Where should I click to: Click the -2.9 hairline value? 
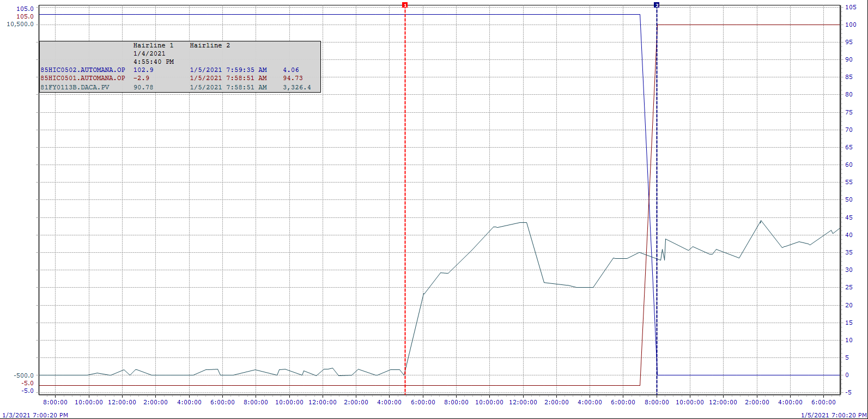pyautogui.click(x=141, y=78)
